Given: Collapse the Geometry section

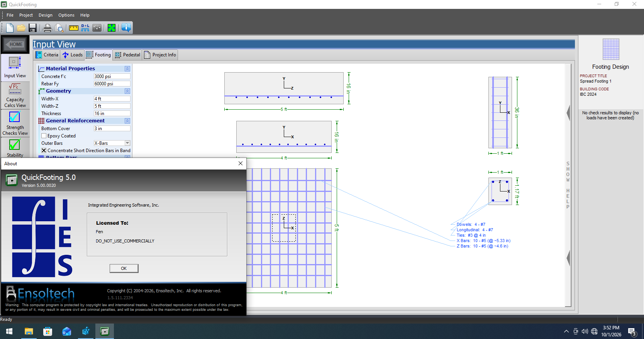Looking at the screenshot, I should (x=127, y=91).
